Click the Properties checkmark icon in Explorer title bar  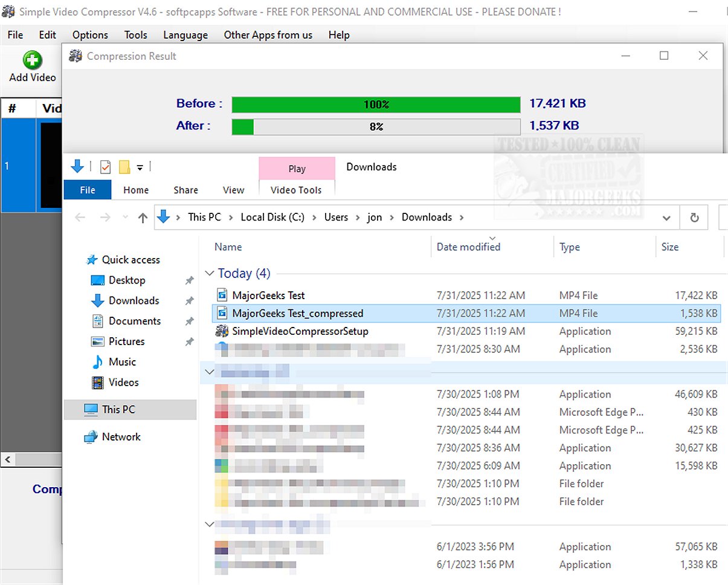(106, 167)
